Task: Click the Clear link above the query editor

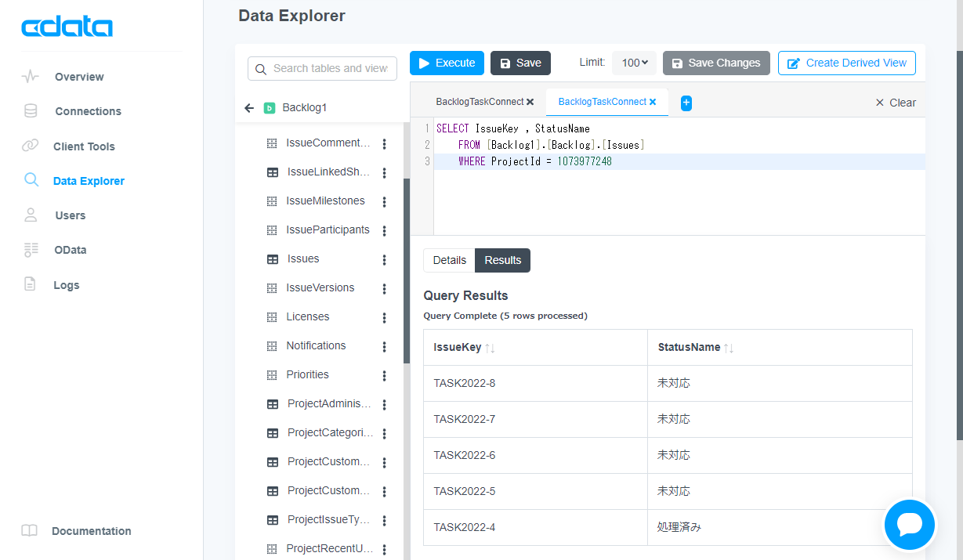Action: coord(895,102)
